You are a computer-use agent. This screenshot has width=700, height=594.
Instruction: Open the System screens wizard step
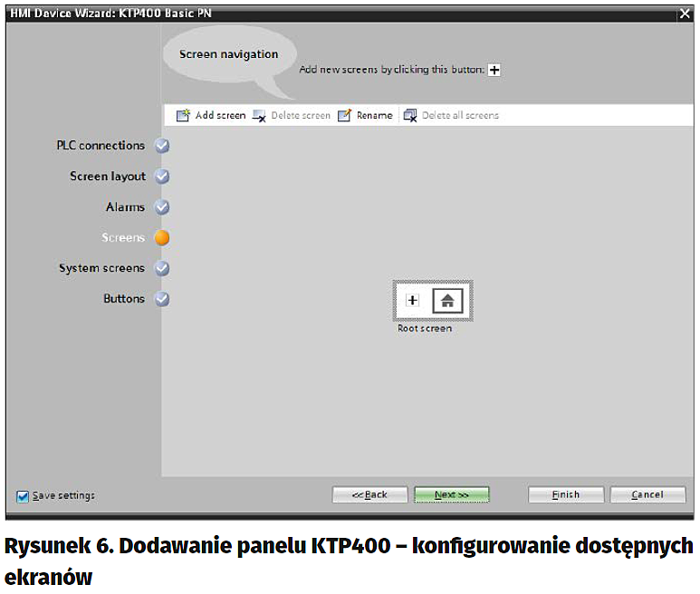[101, 268]
